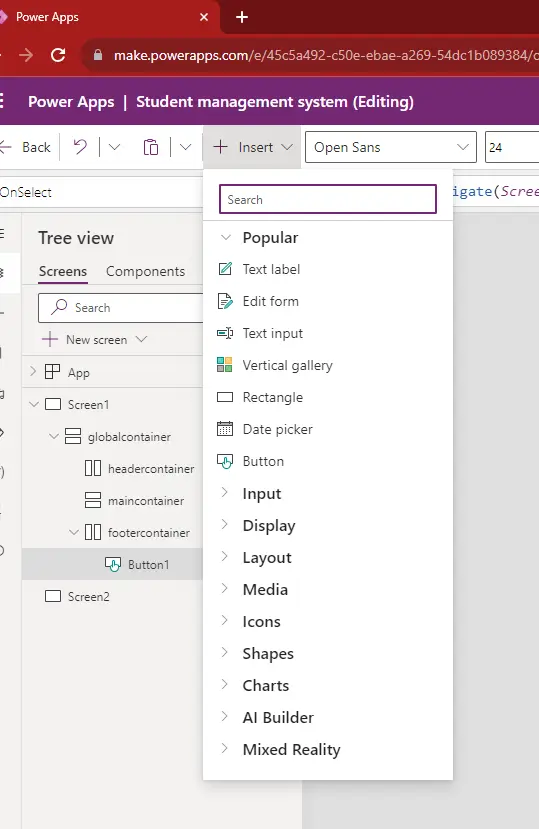The image size is (539, 829).
Task: Click the App icon in Tree view
Action: point(52,372)
